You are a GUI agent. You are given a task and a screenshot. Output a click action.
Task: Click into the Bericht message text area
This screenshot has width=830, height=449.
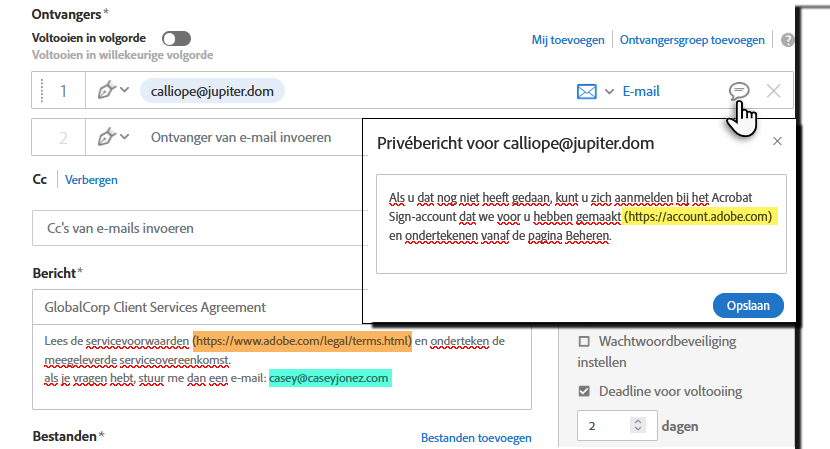pos(282,367)
